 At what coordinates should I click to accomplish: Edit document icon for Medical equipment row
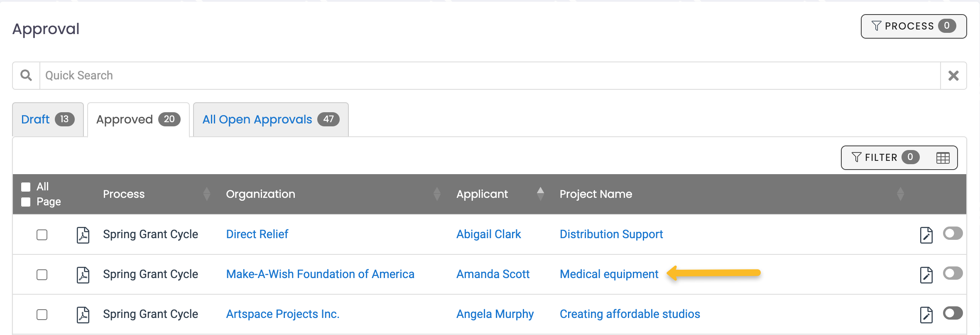coord(926,275)
